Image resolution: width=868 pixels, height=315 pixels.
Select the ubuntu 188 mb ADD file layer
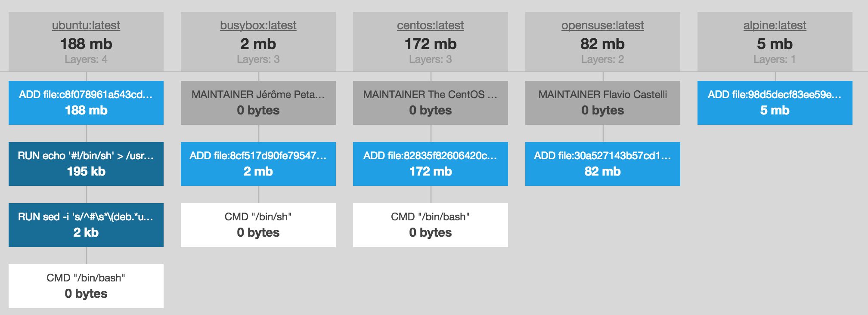click(x=86, y=103)
